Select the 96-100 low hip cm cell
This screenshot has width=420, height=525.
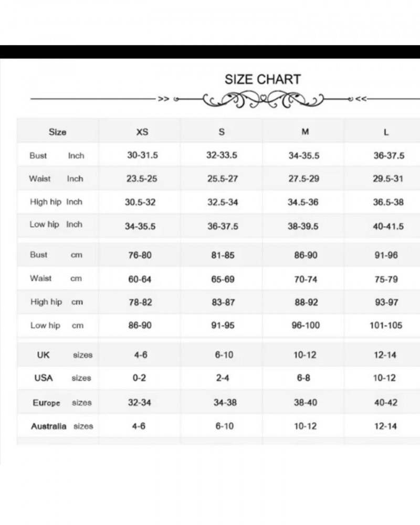(306, 325)
